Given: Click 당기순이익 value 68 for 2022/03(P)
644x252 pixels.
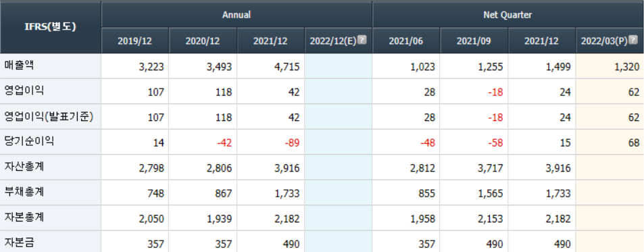Looking at the screenshot, I should pos(634,143).
